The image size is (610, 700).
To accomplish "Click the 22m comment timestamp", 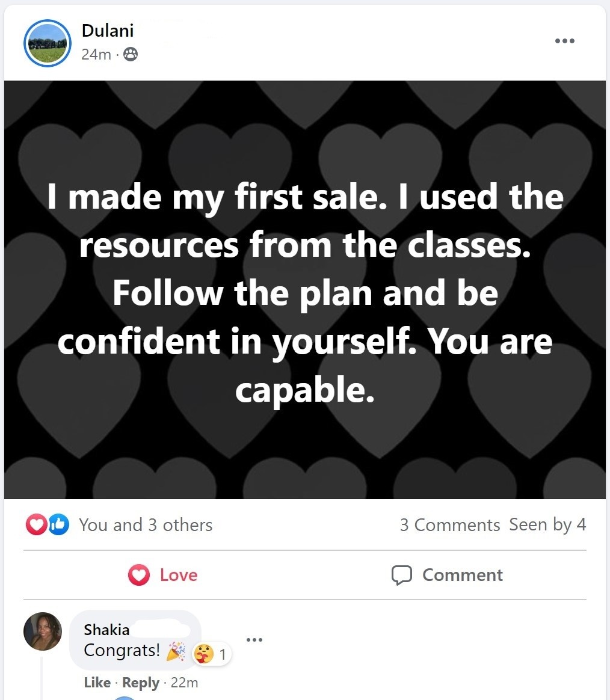I will point(183,683).
